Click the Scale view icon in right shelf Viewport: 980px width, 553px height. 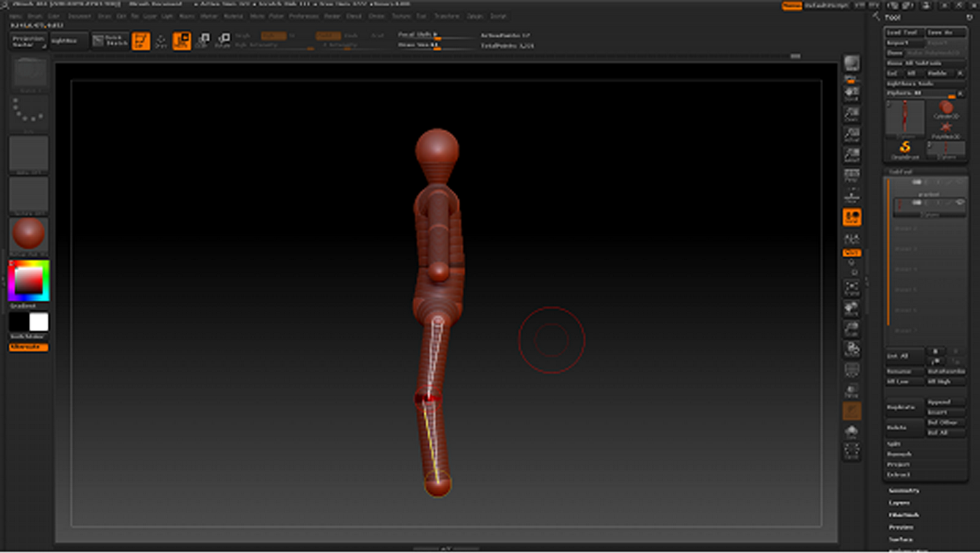[x=851, y=329]
